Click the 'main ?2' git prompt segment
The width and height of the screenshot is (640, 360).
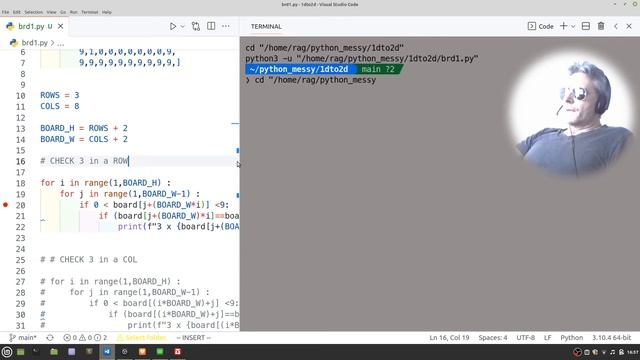pos(378,69)
